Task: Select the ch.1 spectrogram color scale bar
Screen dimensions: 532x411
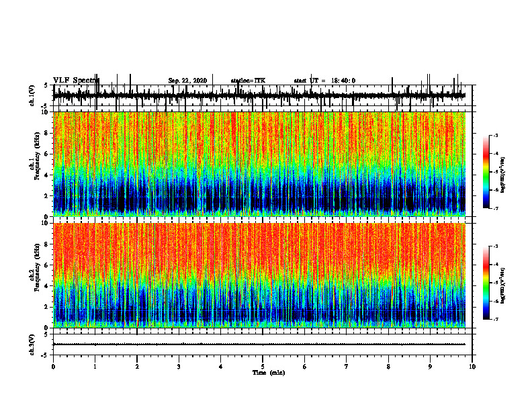Action: [x=486, y=172]
